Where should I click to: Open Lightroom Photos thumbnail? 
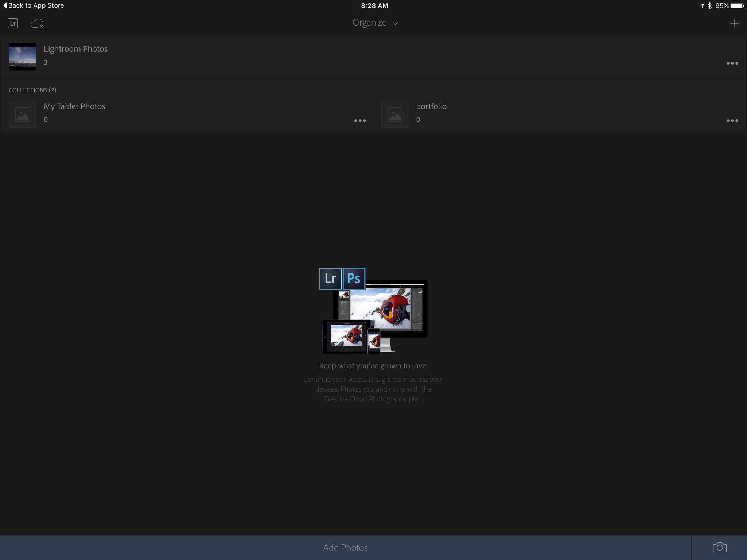23,57
